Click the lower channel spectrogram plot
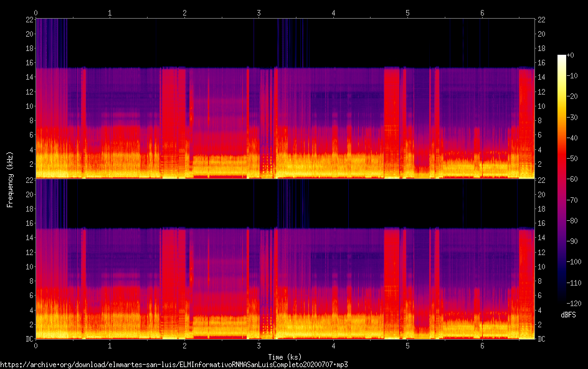The width and height of the screenshot is (588, 369). tap(285, 259)
